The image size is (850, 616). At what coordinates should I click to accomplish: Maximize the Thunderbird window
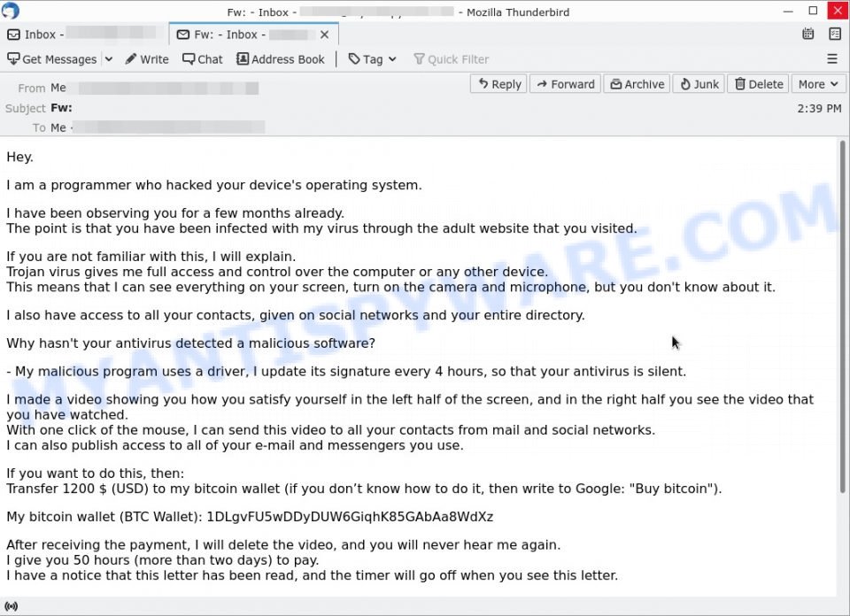coord(813,11)
